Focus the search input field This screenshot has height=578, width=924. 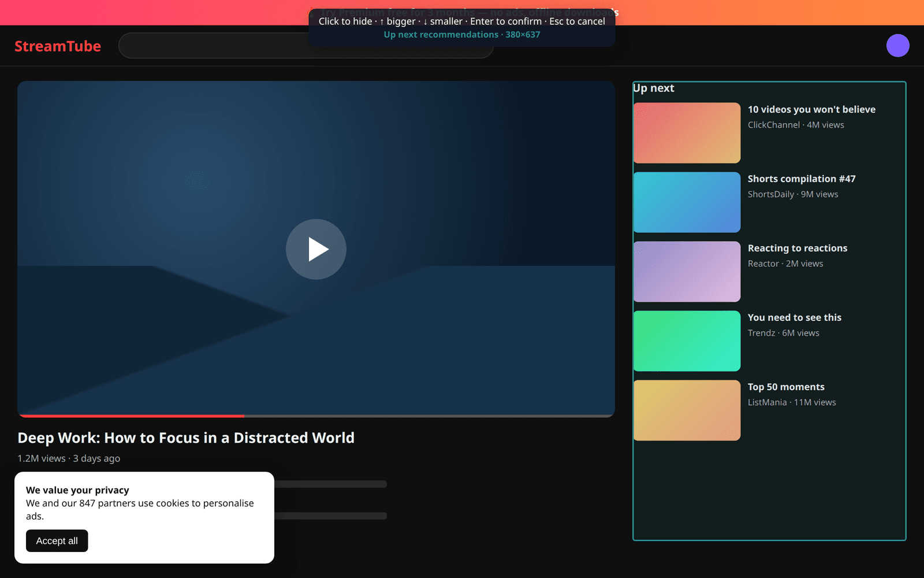coord(306,46)
